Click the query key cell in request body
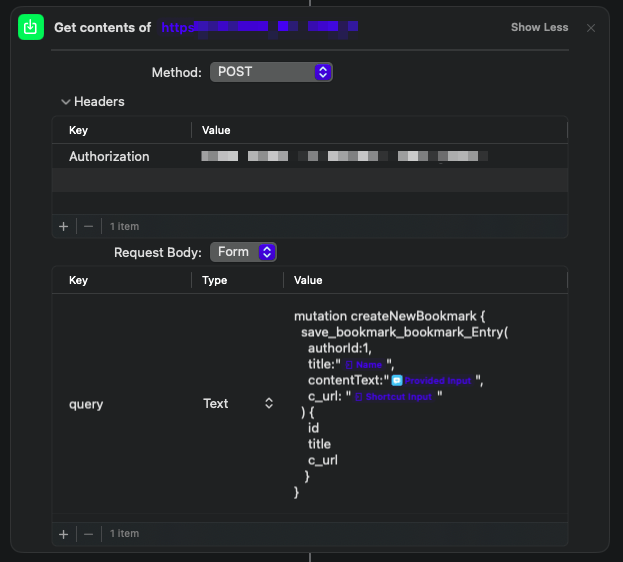623x562 pixels. pos(86,404)
